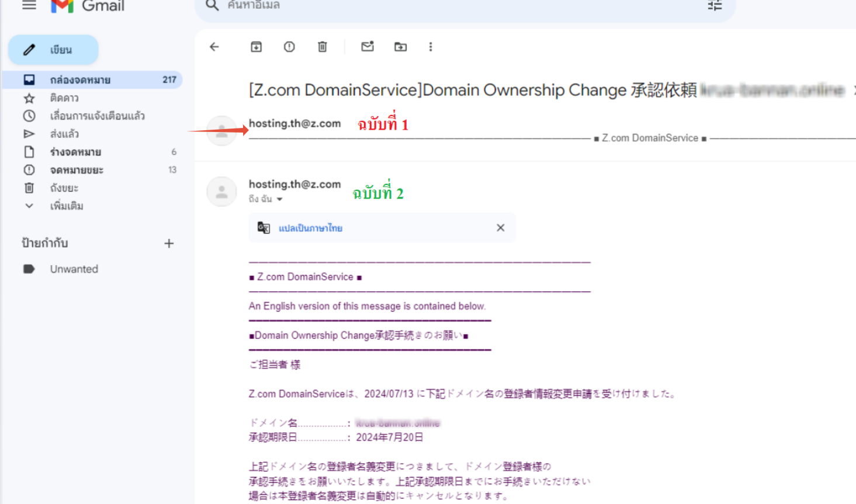Dismiss the translation bar
856x504 pixels.
(501, 228)
